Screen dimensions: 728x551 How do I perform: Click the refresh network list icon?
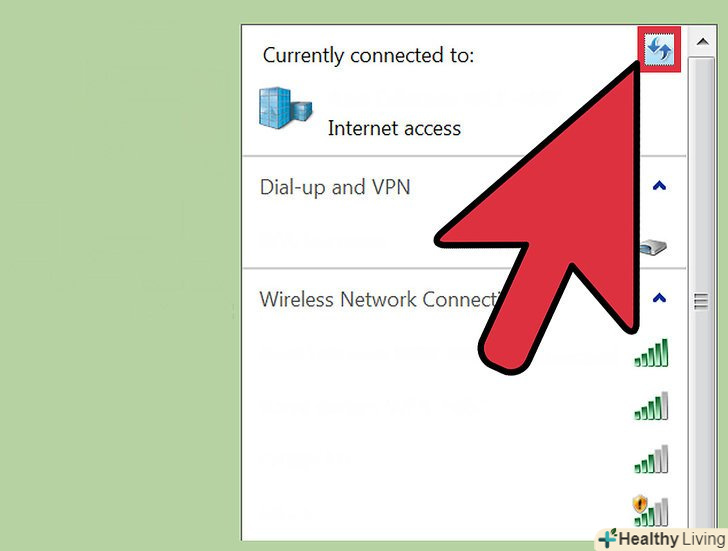point(659,49)
